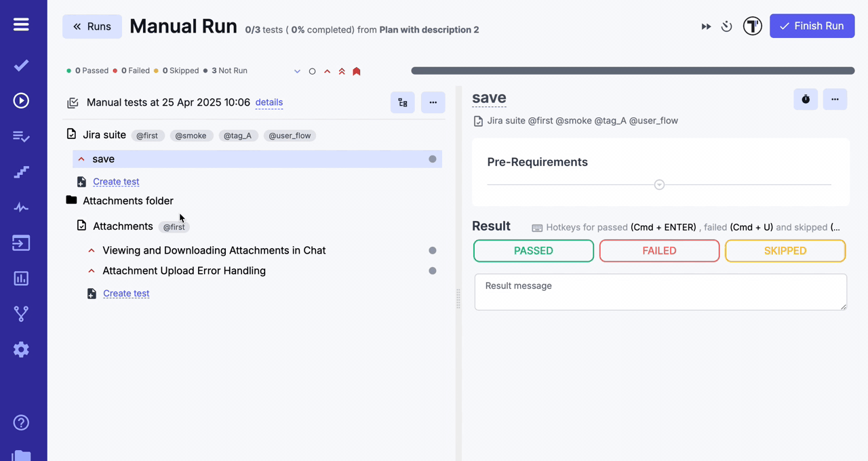
Task: Open the hamburger menu in sidebar
Action: (x=21, y=24)
